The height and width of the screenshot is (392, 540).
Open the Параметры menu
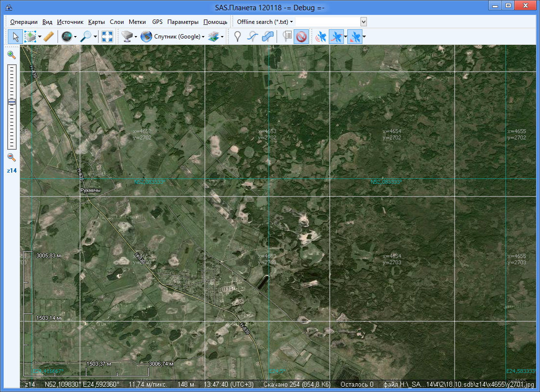click(x=182, y=22)
